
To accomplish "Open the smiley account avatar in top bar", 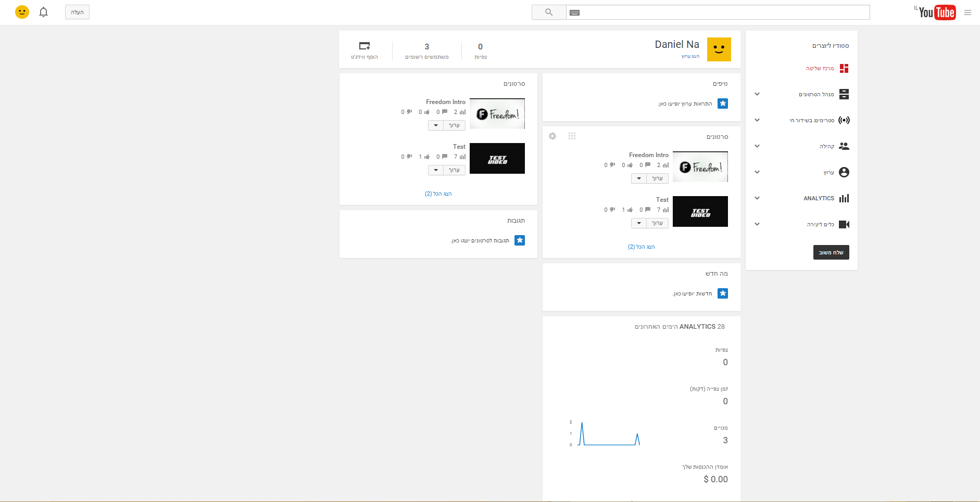I will pos(22,12).
